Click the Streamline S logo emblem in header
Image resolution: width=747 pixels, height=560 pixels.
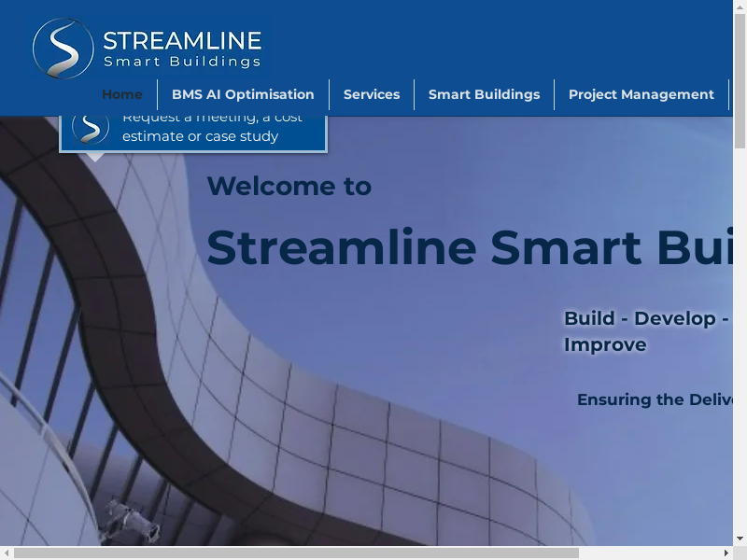63,49
